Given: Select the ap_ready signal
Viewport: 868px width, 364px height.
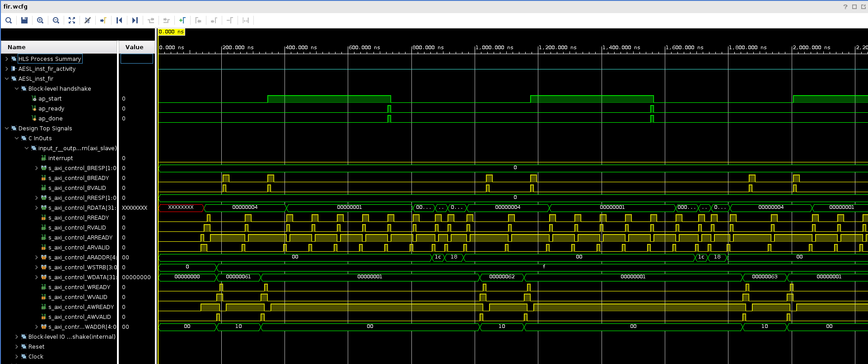Looking at the screenshot, I should (51, 109).
